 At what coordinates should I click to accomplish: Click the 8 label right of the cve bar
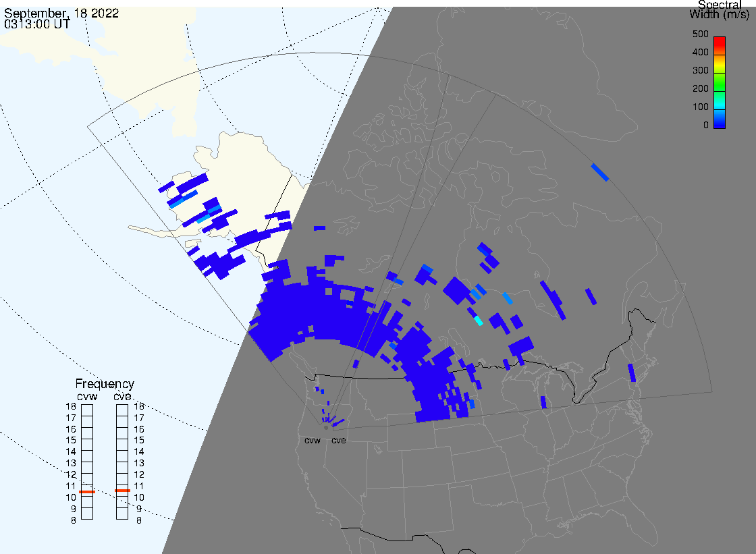tap(139, 521)
